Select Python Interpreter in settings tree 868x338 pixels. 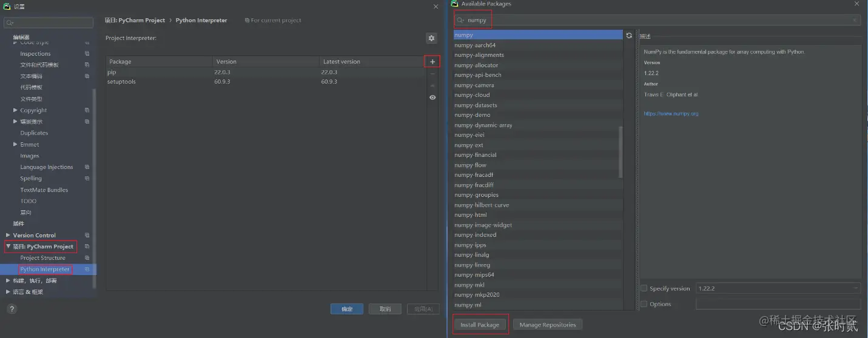(45, 270)
